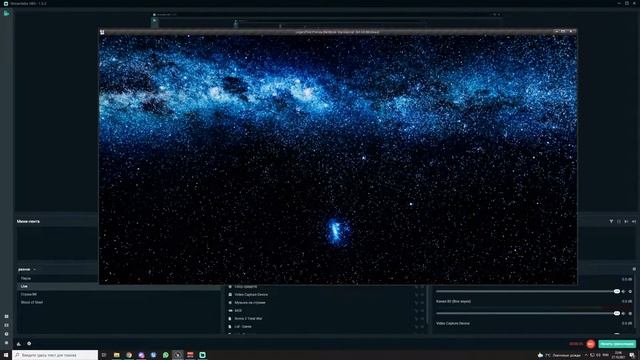The width and height of the screenshot is (640, 360).
Task: Open WhatsApp from the taskbar
Action: point(166,355)
